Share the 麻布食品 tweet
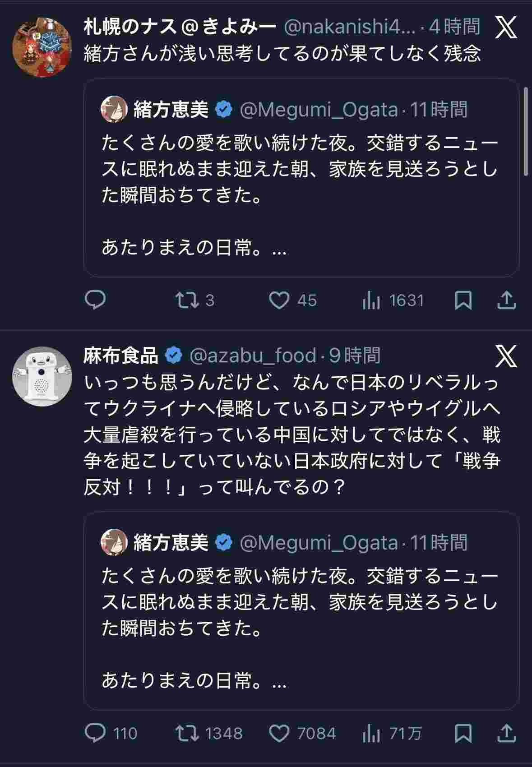Screen dimensions: 532x767 point(506,733)
